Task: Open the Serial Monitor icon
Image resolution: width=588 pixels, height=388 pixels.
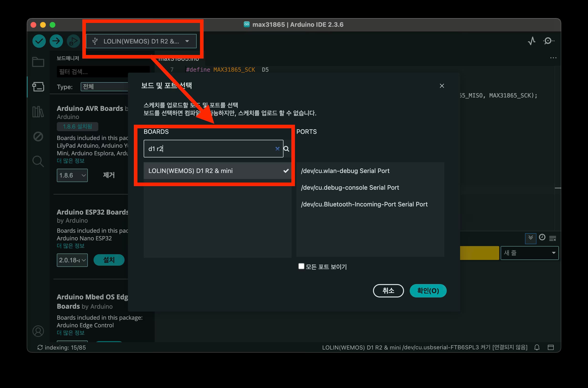Action: point(548,41)
